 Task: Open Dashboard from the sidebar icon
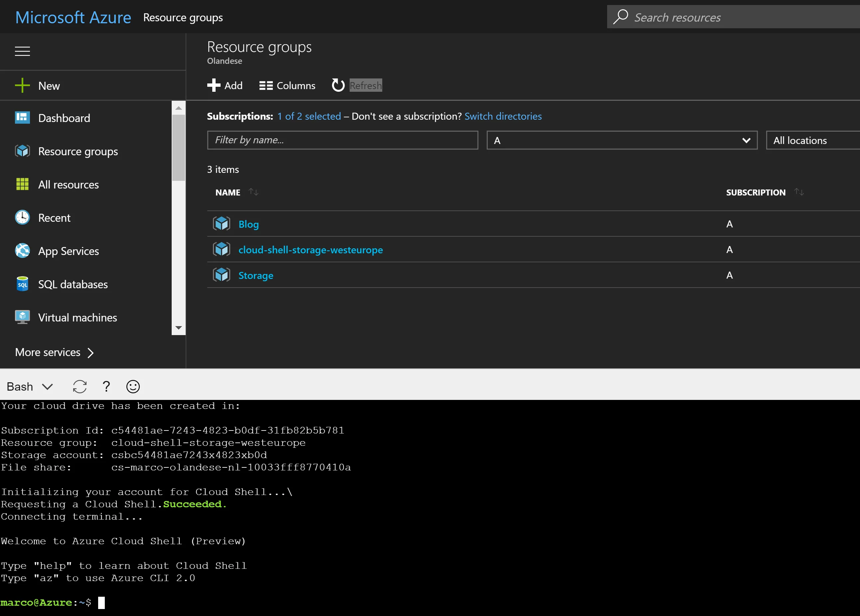point(22,118)
